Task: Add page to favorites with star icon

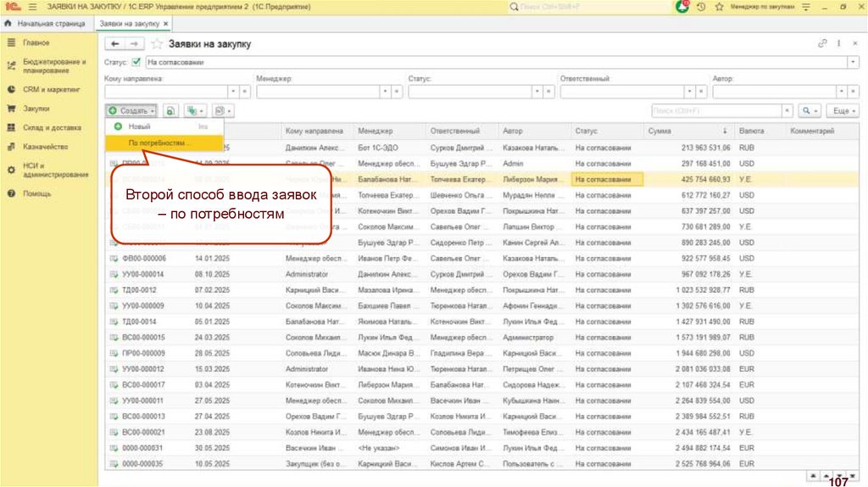Action: [x=157, y=43]
